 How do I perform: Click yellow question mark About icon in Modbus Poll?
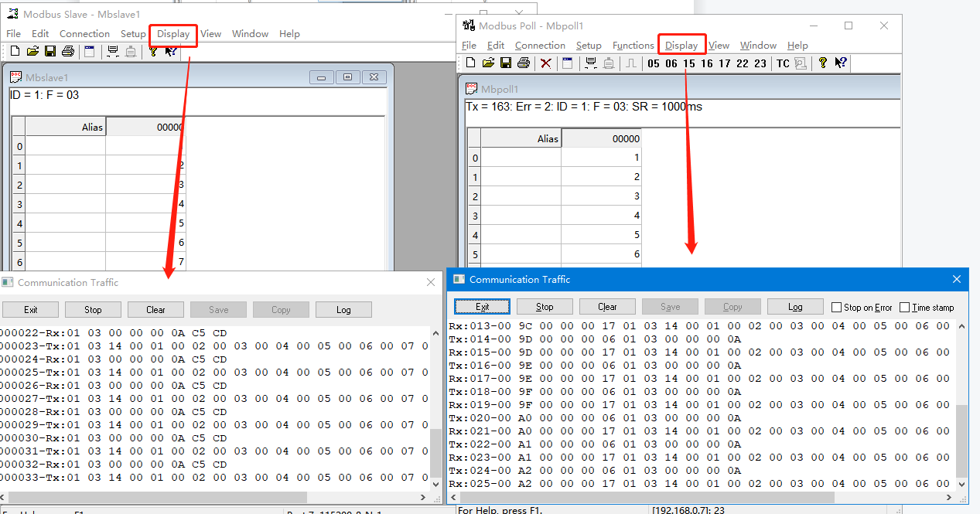coord(822,63)
